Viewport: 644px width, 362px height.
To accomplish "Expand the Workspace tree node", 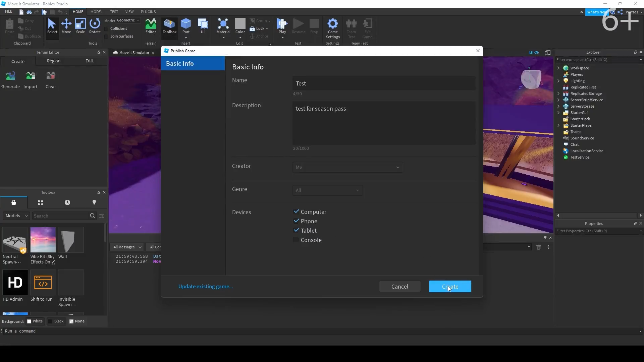I will pyautogui.click(x=558, y=68).
